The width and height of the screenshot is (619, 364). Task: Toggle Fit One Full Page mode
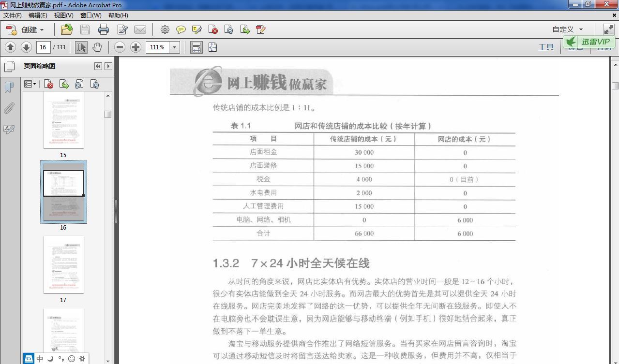point(212,47)
